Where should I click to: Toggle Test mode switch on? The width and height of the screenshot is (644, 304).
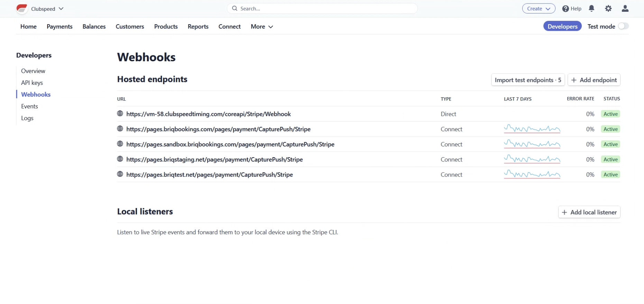coord(623,26)
